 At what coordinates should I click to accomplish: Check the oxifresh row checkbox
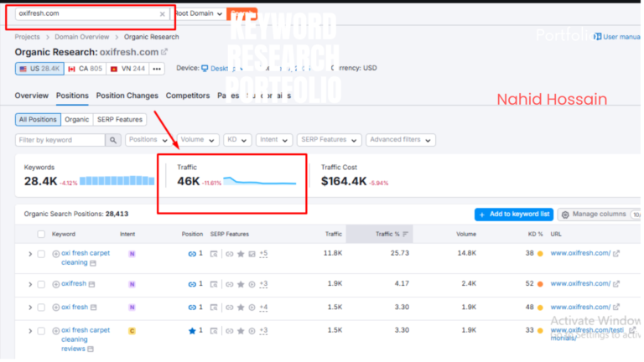[41, 284]
